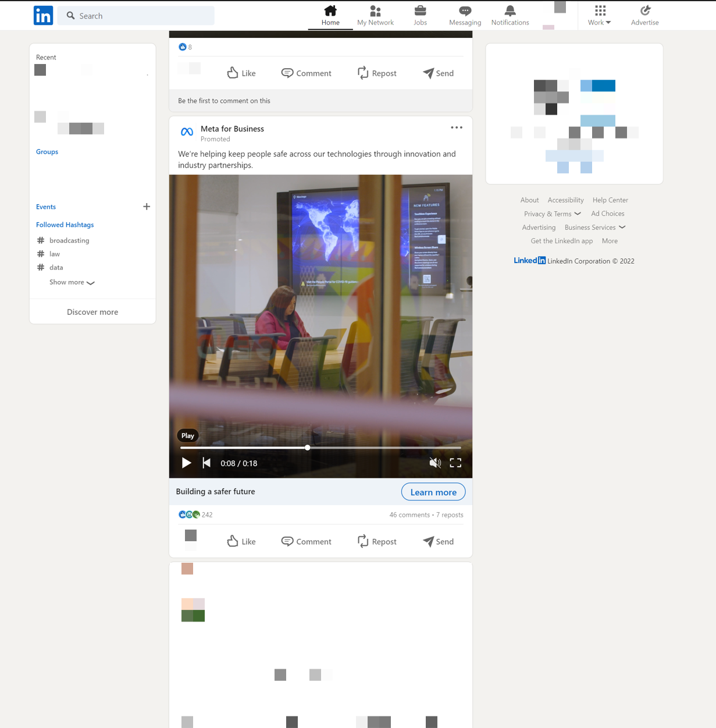Open the My Network tab
Viewport: 716px width, 728px height.
pyautogui.click(x=375, y=16)
